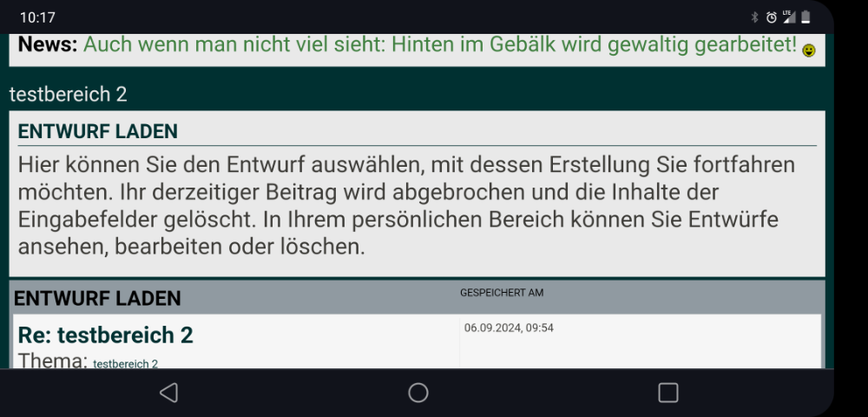Tap the Android home circle icon

click(418, 393)
